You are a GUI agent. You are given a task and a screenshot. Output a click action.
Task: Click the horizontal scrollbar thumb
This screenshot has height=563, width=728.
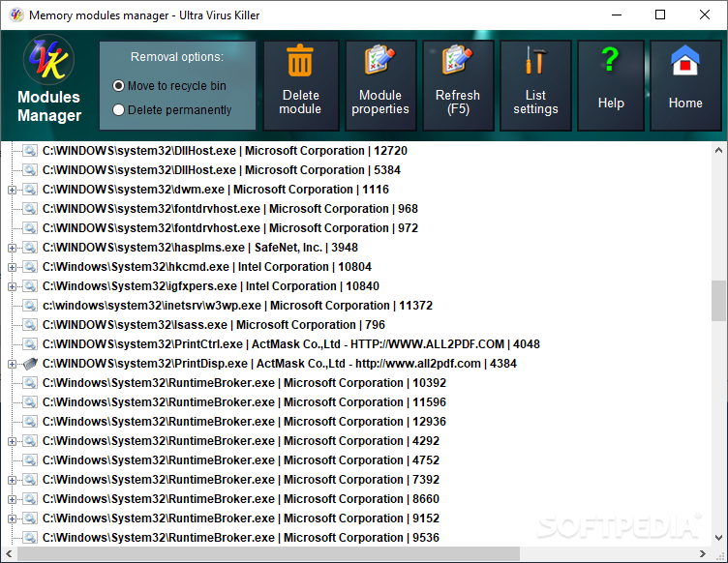(268, 553)
